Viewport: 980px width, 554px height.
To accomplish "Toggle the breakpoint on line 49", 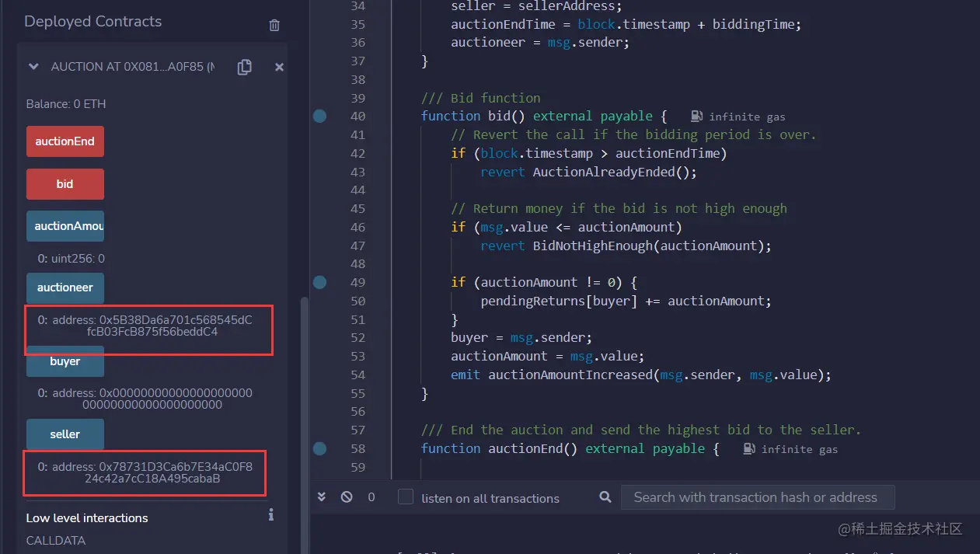I will coord(319,282).
